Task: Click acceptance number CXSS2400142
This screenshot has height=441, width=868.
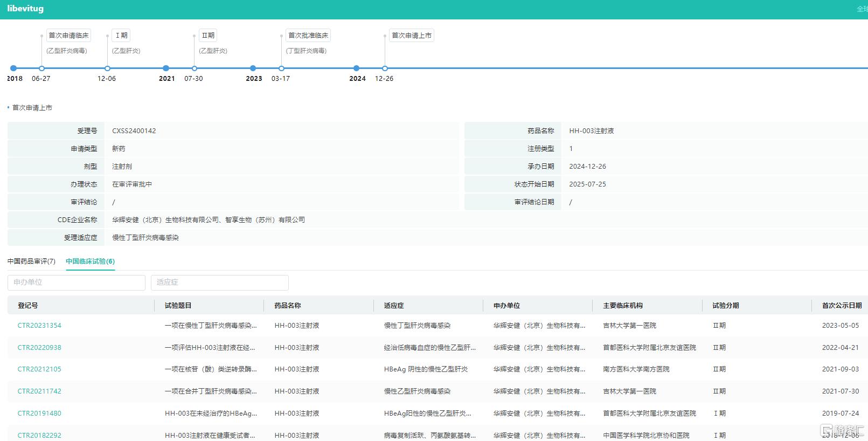Action: click(x=134, y=131)
